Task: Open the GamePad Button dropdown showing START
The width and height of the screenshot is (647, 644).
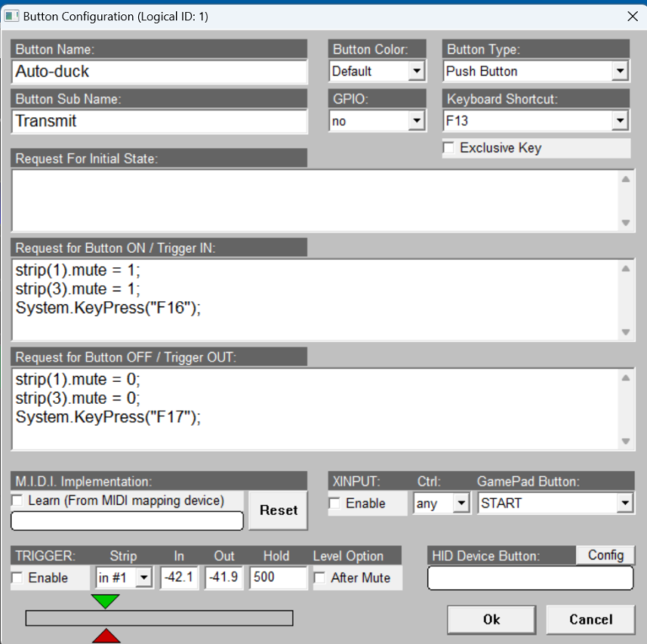Action: point(625,503)
